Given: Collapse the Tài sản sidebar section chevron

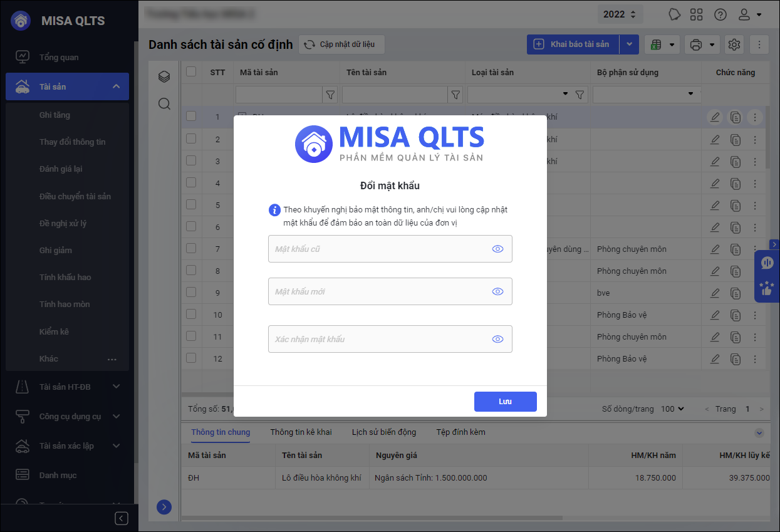Looking at the screenshot, I should tap(115, 86).
